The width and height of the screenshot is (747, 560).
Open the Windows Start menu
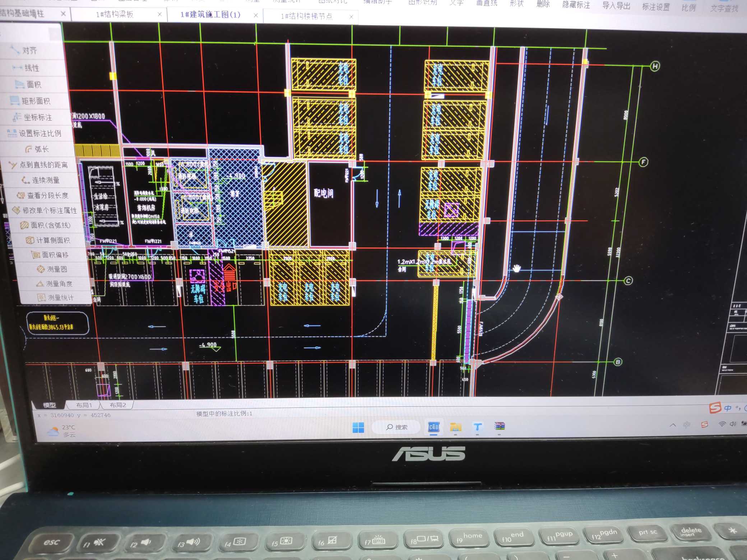point(358,428)
